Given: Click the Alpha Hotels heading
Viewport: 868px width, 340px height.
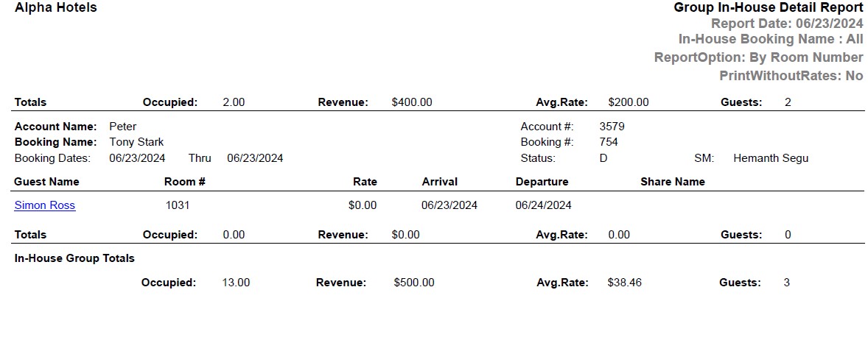Looking at the screenshot, I should click(x=55, y=8).
